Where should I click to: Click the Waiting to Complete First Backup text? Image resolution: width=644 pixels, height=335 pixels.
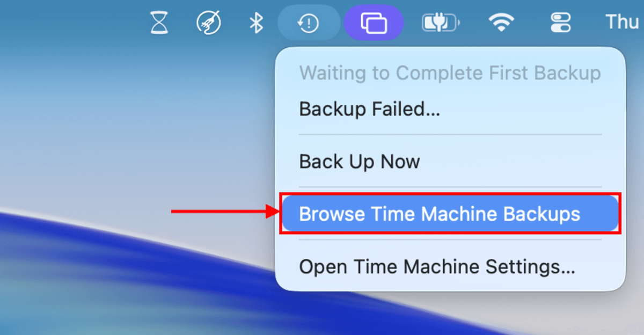(x=451, y=72)
